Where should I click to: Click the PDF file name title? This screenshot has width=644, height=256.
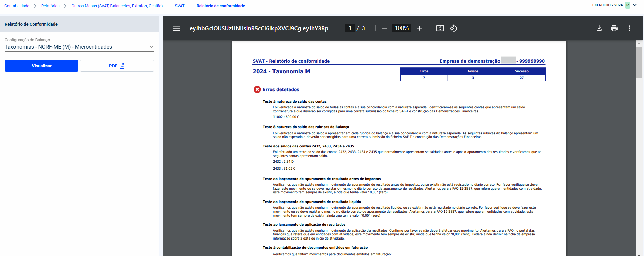click(x=261, y=28)
